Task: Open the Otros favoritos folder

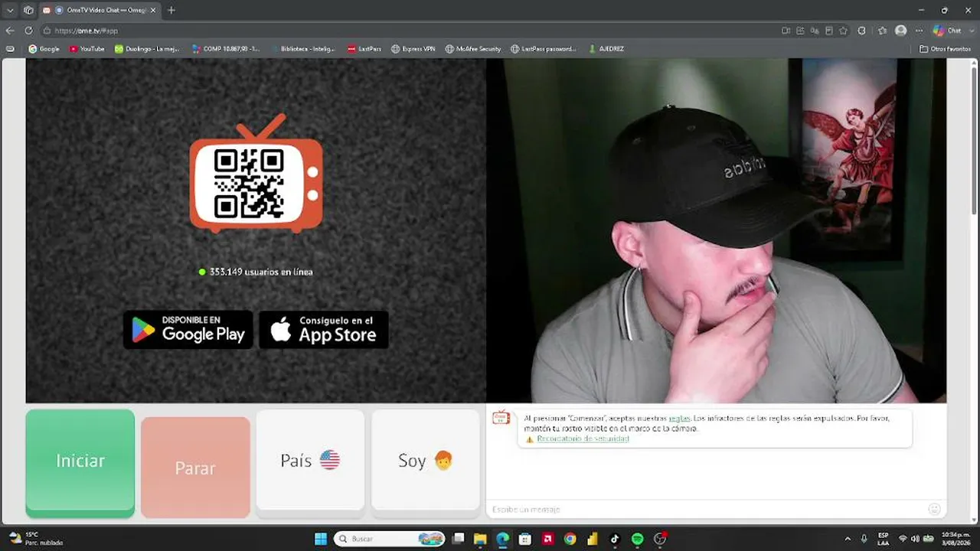Action: coord(946,49)
